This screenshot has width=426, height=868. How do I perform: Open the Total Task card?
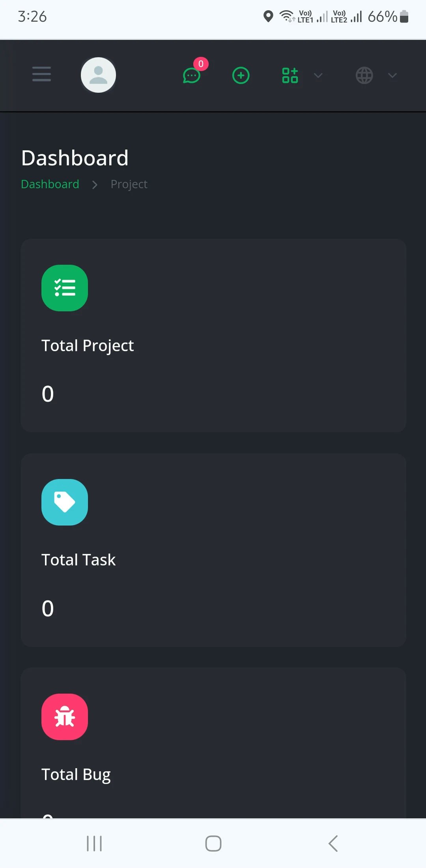click(213, 550)
